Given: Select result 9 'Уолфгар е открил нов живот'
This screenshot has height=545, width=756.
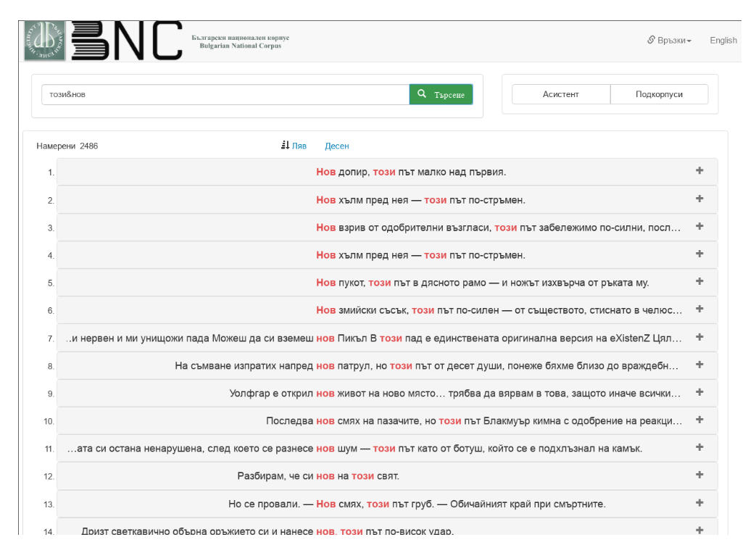Looking at the screenshot, I should click(x=387, y=394).
